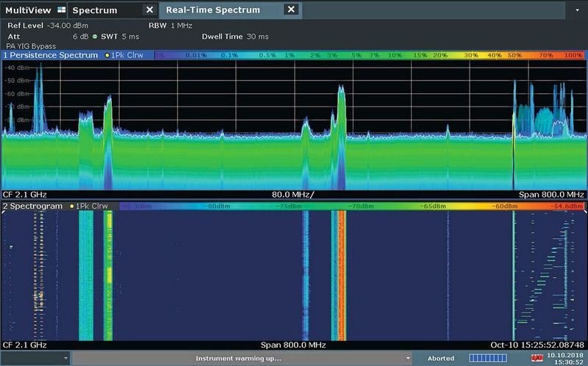Click the -50 dBm axis label

coord(16,81)
